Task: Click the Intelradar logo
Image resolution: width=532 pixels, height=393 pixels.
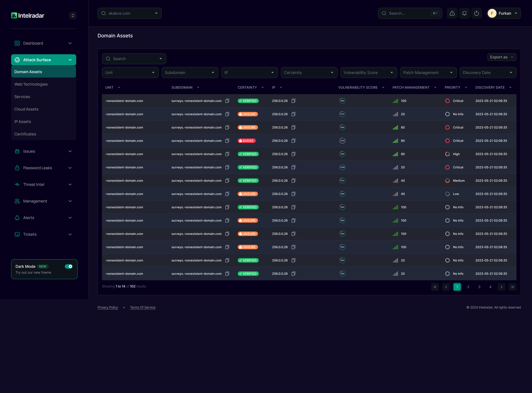Action: [x=28, y=16]
